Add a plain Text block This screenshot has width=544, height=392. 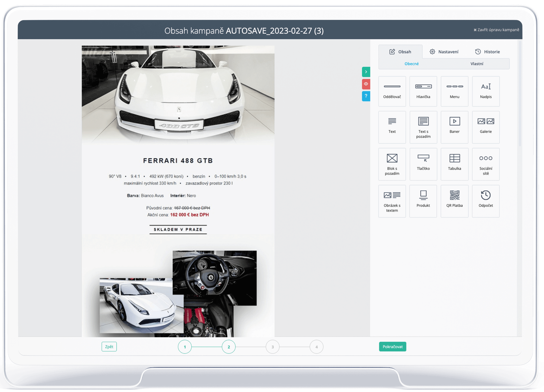point(392,127)
